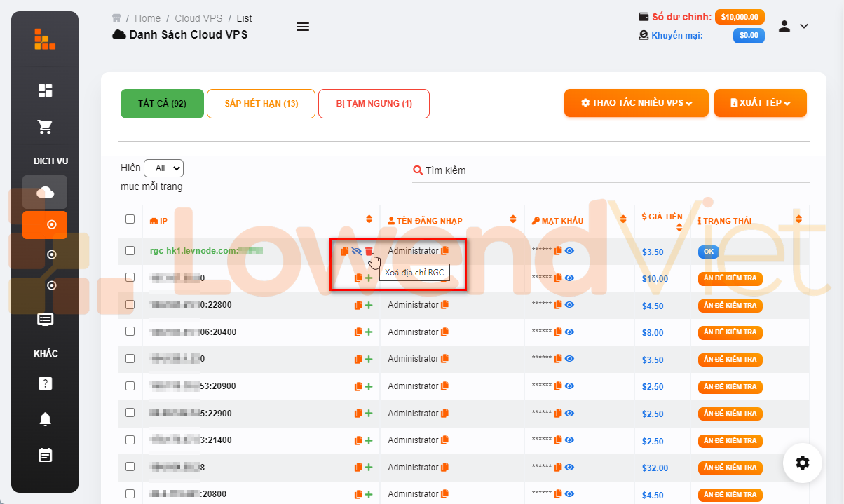Check the select-all checkbox in table header
The width and height of the screenshot is (844, 504).
point(130,219)
